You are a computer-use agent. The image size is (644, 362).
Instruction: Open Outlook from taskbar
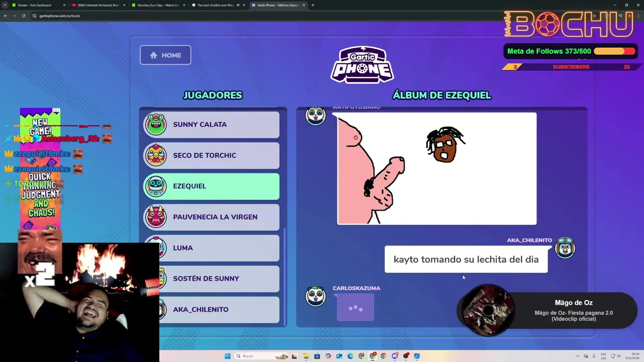click(x=339, y=356)
